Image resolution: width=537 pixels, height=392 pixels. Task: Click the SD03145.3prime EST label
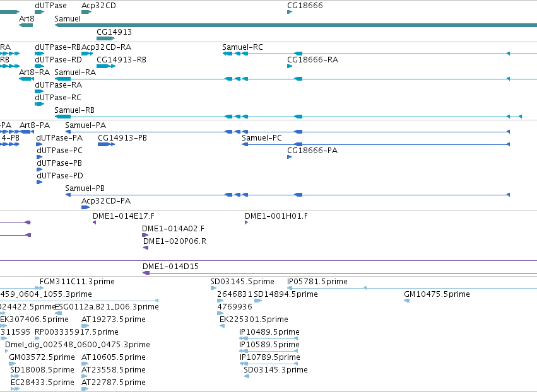click(x=276, y=370)
